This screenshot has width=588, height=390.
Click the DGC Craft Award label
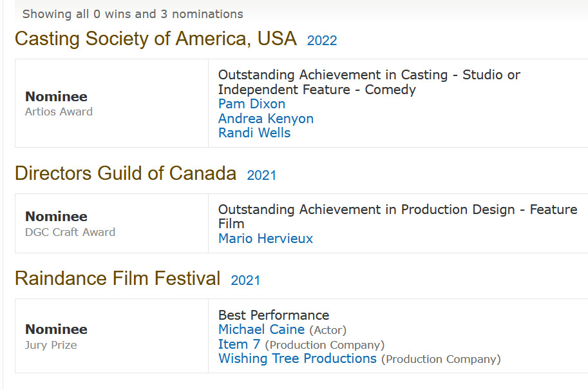tap(70, 232)
